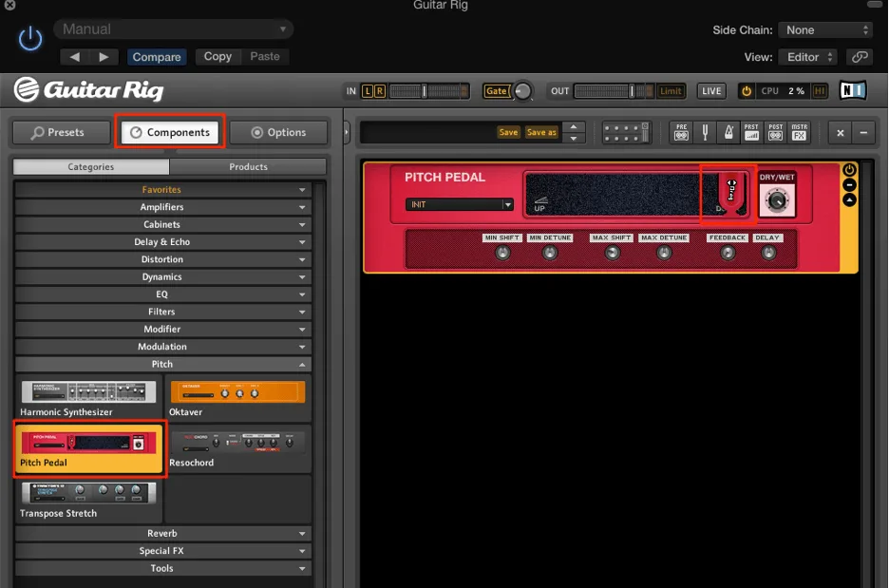Clear the rack with X icon
889x588 pixels.
(x=841, y=133)
